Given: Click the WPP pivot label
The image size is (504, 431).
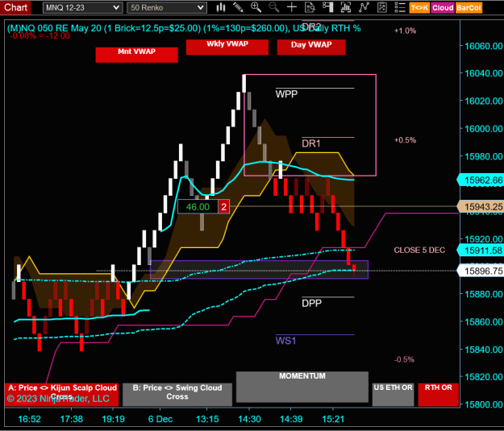Looking at the screenshot, I should click(286, 94).
